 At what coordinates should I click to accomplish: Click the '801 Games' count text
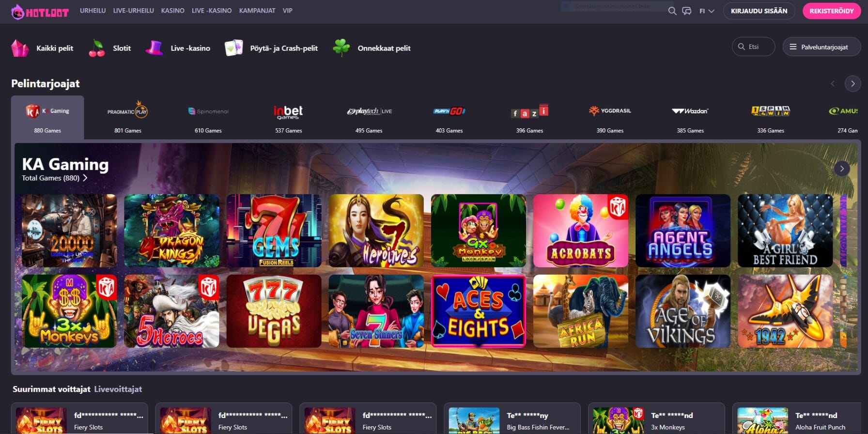coord(128,131)
